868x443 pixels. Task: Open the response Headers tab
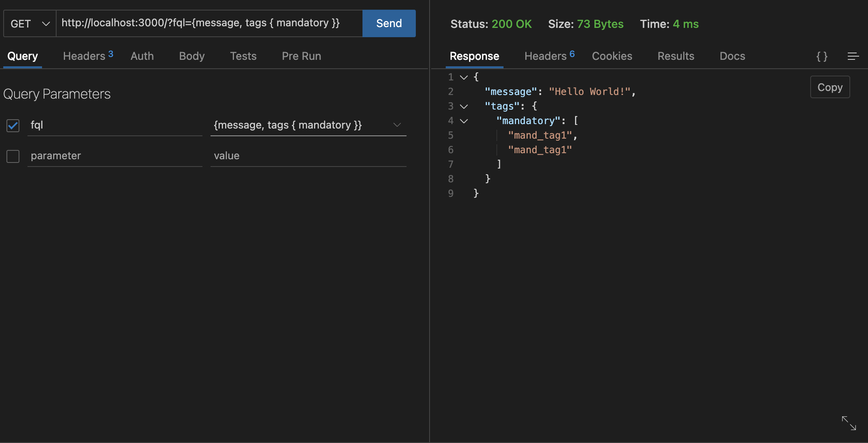(x=550, y=56)
